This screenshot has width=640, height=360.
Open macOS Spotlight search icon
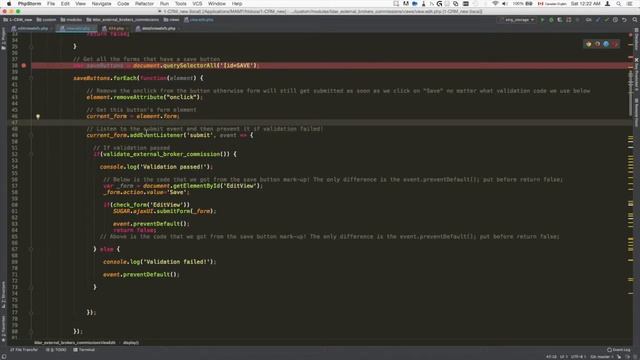tap(619, 4)
